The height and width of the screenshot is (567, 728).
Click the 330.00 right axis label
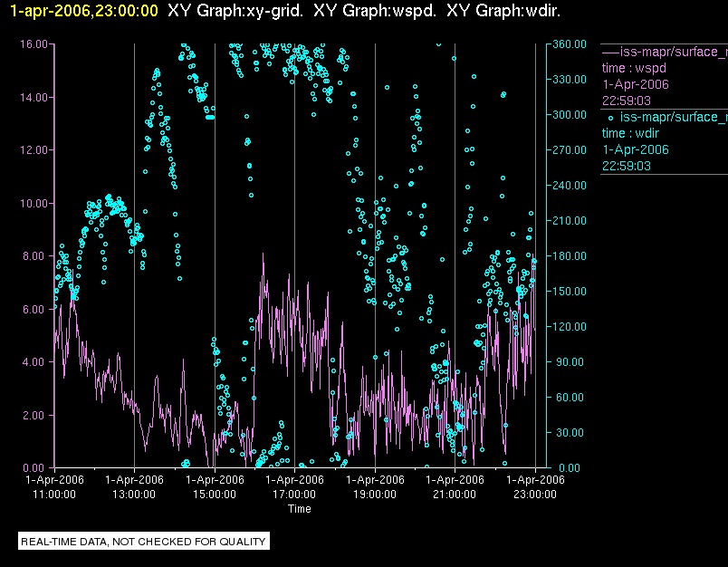point(570,80)
